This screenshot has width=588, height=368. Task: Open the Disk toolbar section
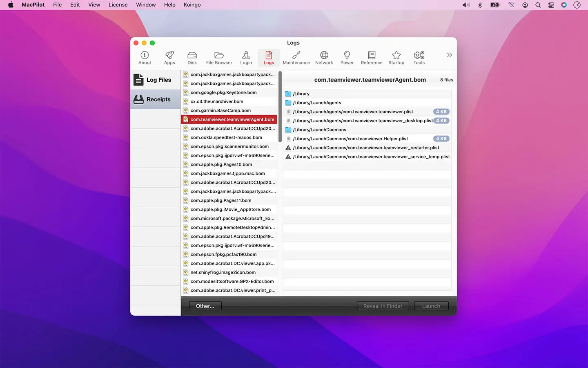click(x=192, y=58)
